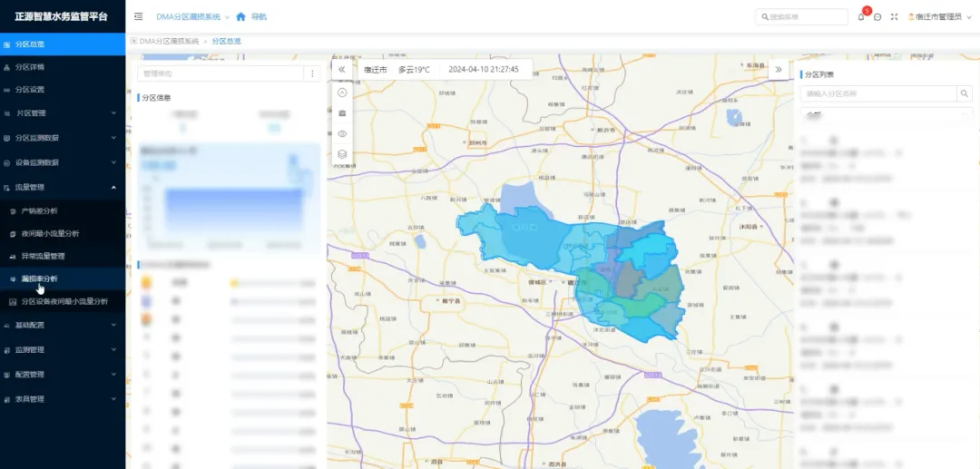980x469 pixels.
Task: Click the home 导航 icon
Action: pos(240,16)
